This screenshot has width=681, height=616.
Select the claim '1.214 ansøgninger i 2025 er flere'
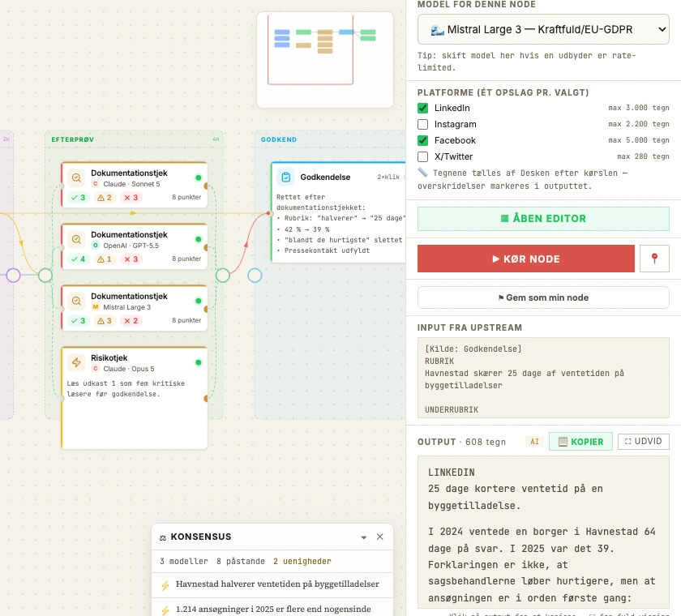tap(273, 609)
